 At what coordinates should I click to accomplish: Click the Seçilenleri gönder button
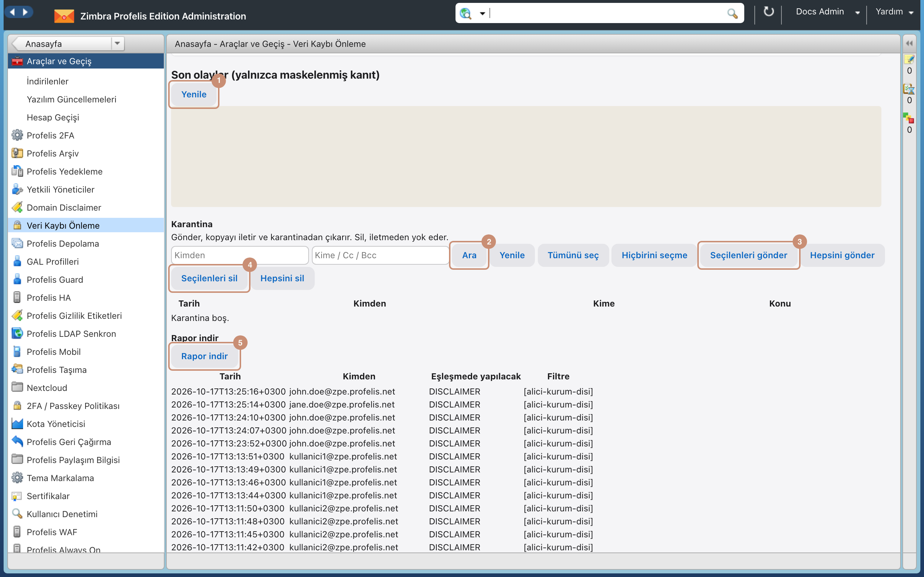tap(748, 255)
